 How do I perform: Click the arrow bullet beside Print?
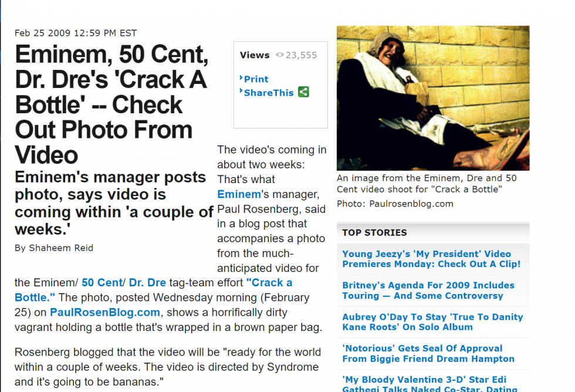click(x=241, y=77)
